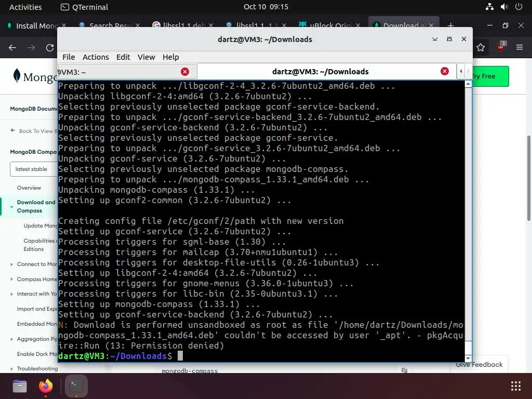This screenshot has width=532, height=399.
Task: Click the volume icon in top bar
Action: [x=504, y=7]
